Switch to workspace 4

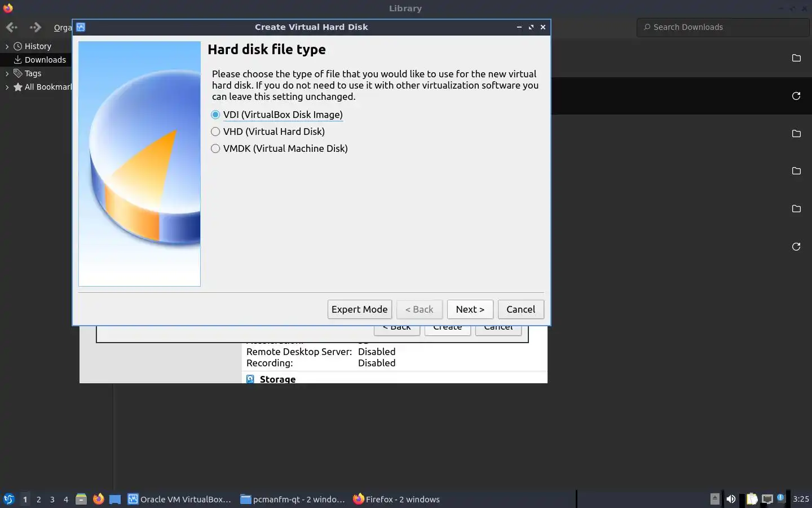(65, 499)
